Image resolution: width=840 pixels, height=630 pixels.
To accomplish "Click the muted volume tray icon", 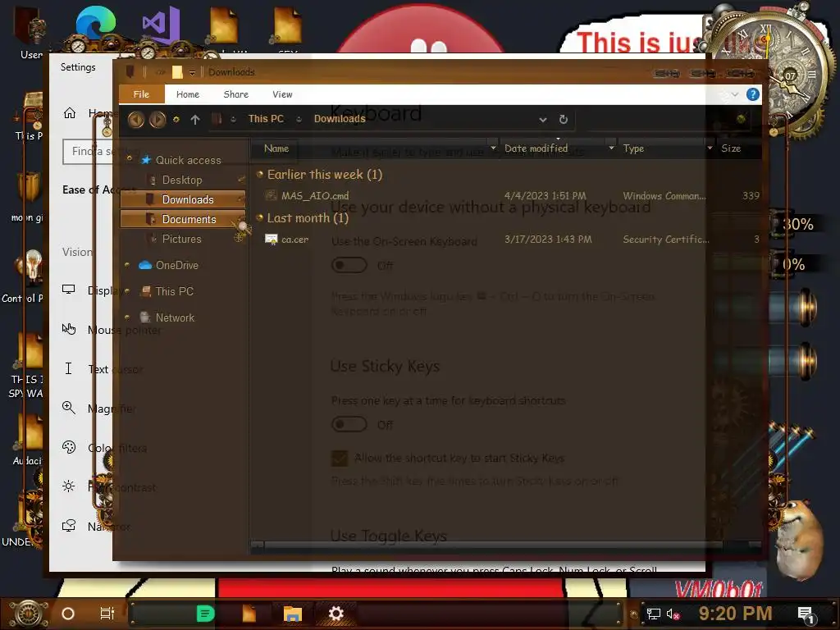I will (x=673, y=614).
